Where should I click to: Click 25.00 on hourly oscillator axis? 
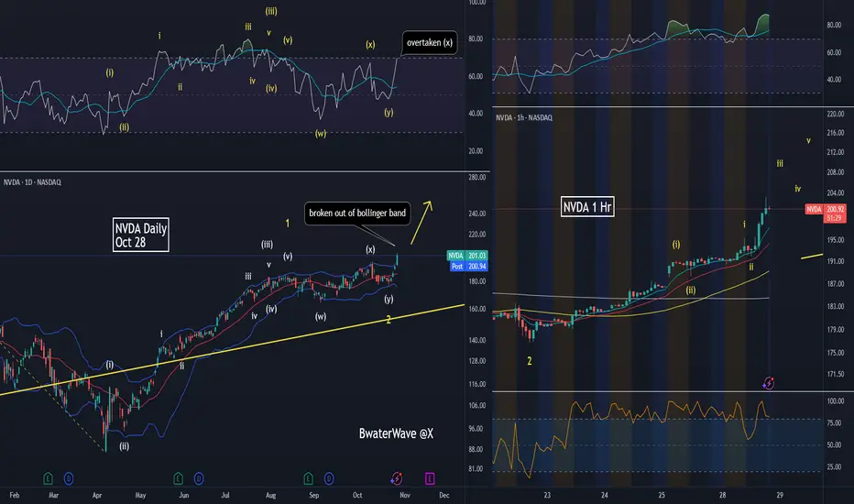tap(834, 467)
